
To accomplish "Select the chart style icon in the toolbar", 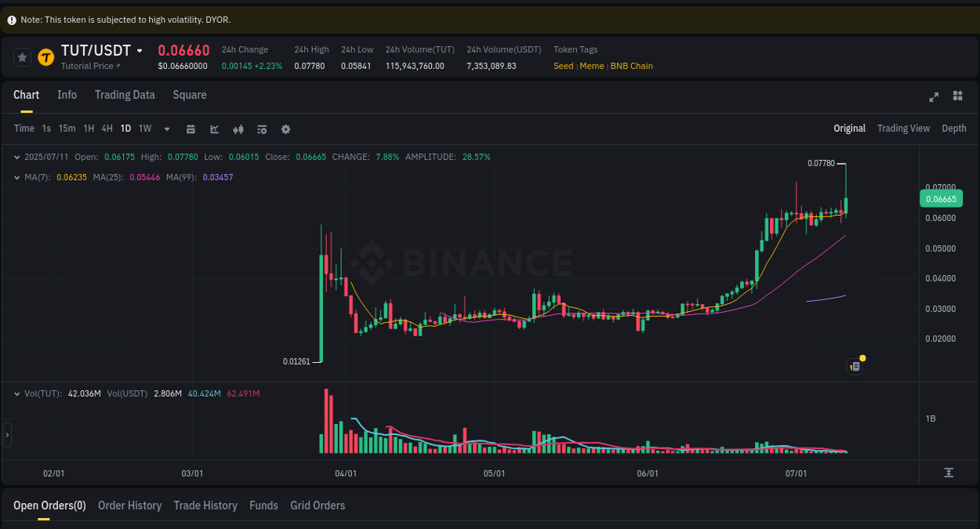I will (x=214, y=129).
